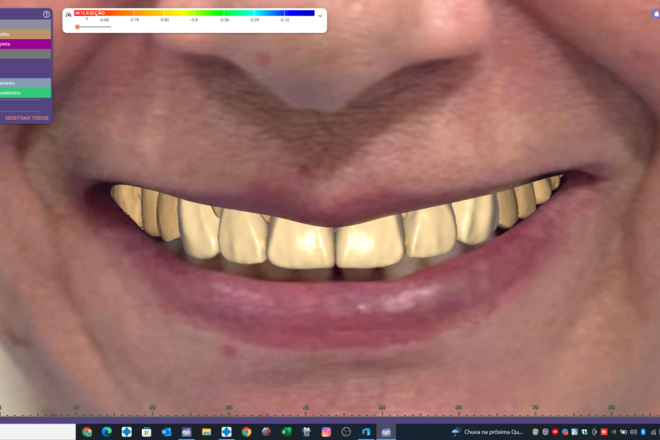This screenshot has height=440, width=660.
Task: Collapse the intersection color scale panel
Action: pos(320,15)
